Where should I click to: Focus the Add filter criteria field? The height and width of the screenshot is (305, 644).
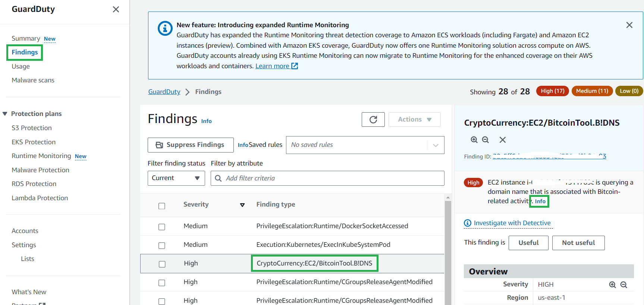coord(327,178)
